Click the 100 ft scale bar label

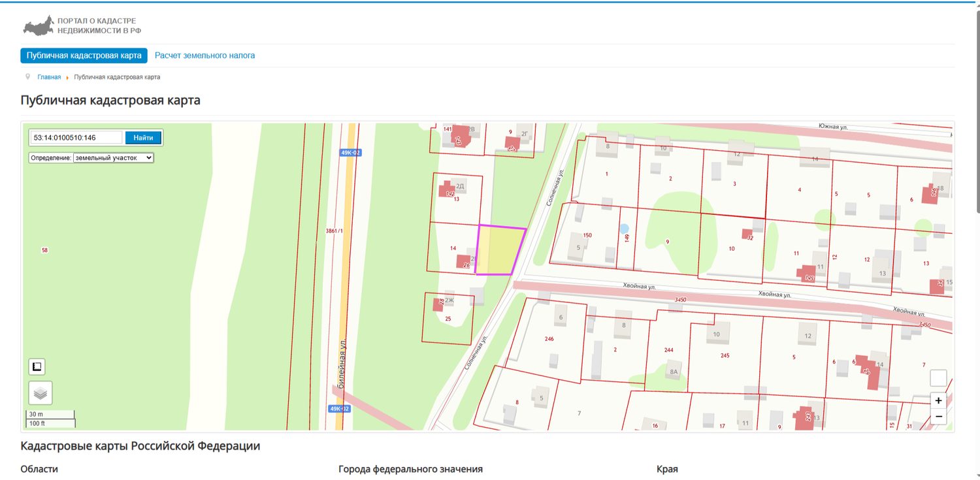coord(37,423)
